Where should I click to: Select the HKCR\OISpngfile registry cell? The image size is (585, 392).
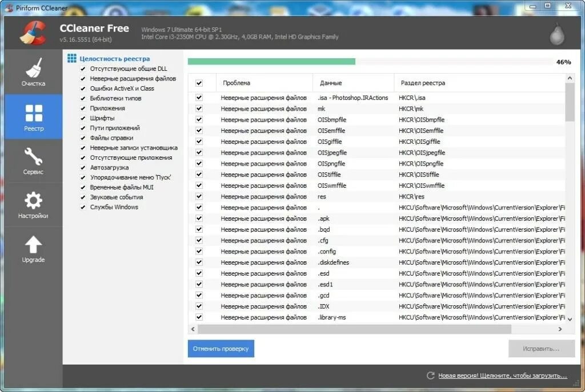click(421, 164)
